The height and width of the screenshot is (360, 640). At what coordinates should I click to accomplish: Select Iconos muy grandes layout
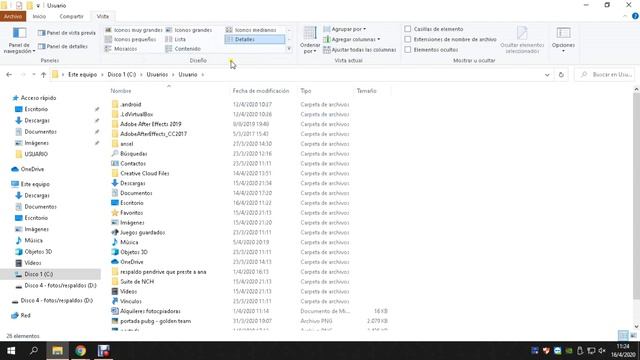133,30
